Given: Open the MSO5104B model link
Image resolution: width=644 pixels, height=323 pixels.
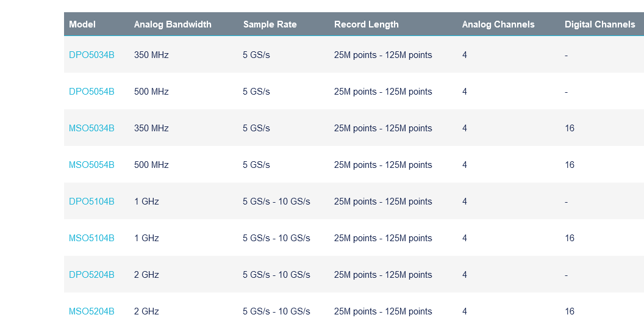Looking at the screenshot, I should point(91,238).
